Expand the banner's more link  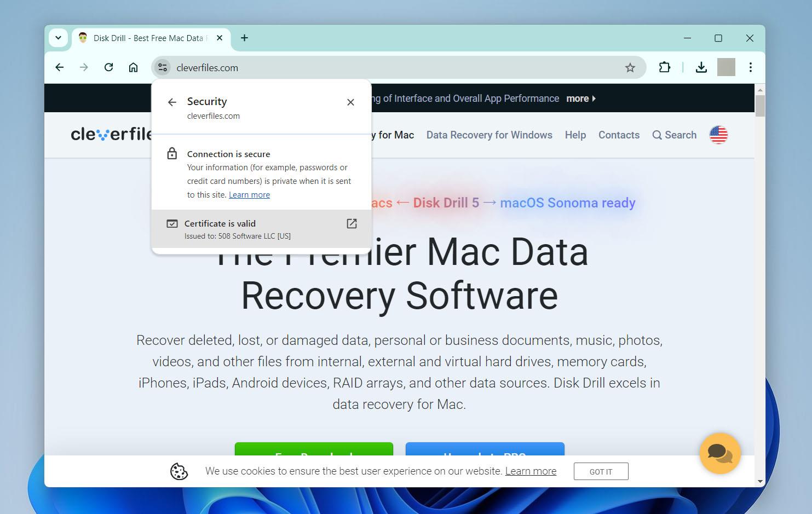[x=580, y=99]
